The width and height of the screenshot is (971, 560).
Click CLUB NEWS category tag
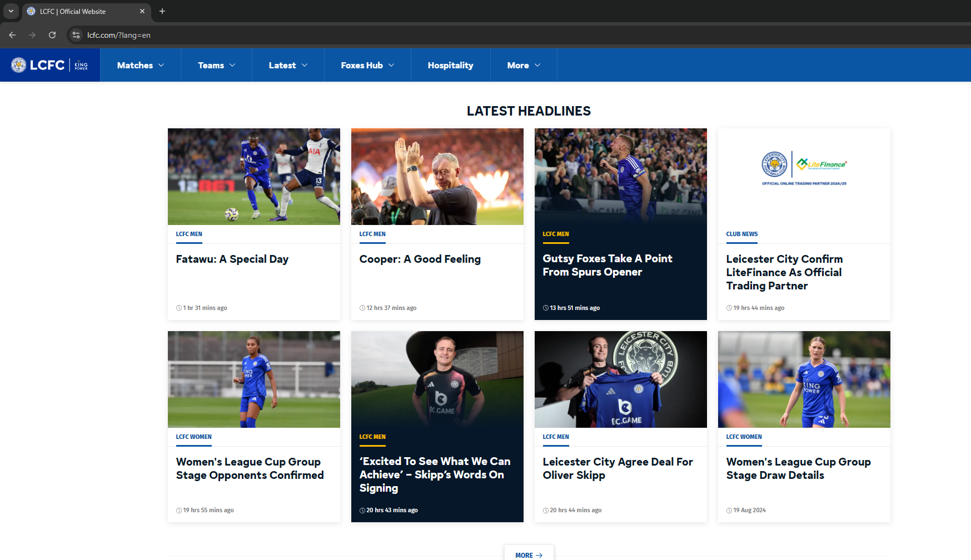coord(742,234)
